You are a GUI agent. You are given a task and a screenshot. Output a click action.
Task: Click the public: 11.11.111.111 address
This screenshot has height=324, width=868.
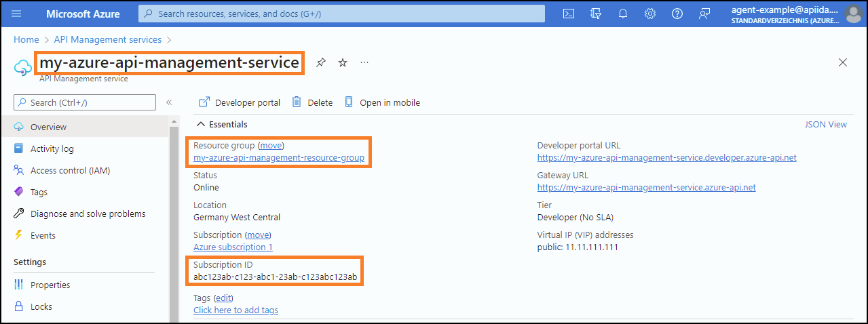(578, 247)
